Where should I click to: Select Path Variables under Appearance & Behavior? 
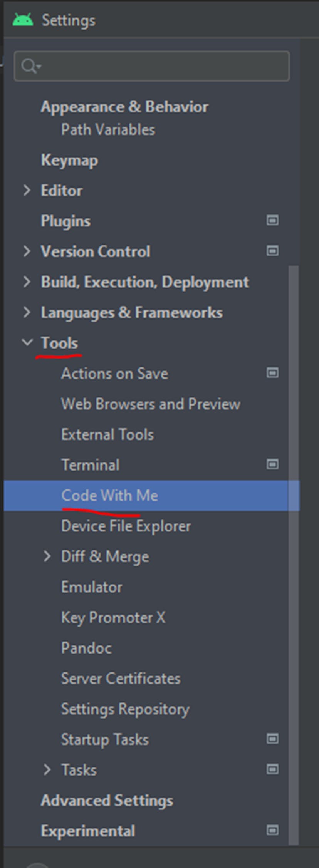point(108,130)
